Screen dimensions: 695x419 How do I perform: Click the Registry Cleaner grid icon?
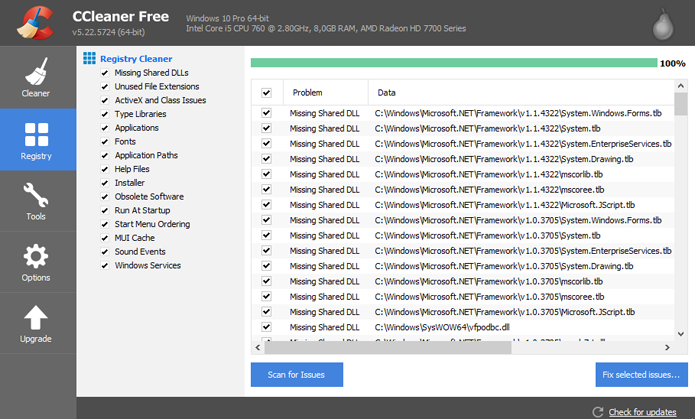(90, 58)
